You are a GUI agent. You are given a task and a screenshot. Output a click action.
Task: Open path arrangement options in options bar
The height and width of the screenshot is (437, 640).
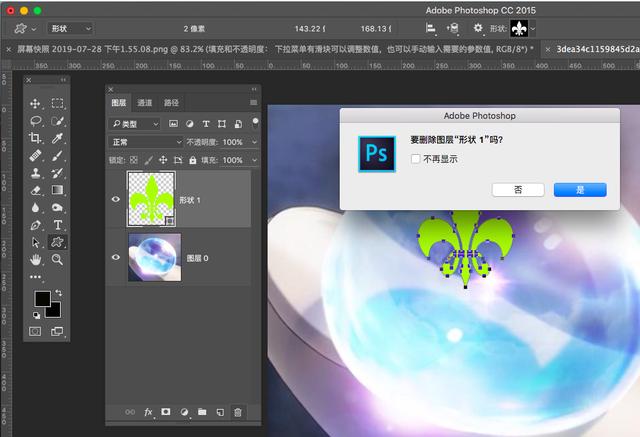453,28
